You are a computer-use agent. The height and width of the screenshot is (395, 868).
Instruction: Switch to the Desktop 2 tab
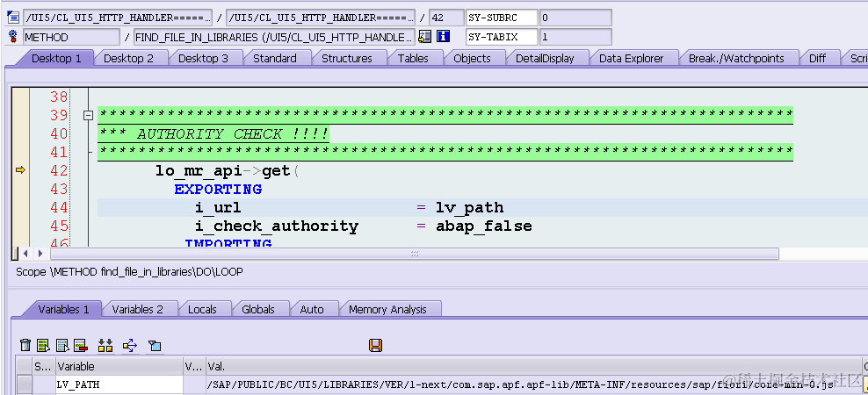pyautogui.click(x=128, y=58)
